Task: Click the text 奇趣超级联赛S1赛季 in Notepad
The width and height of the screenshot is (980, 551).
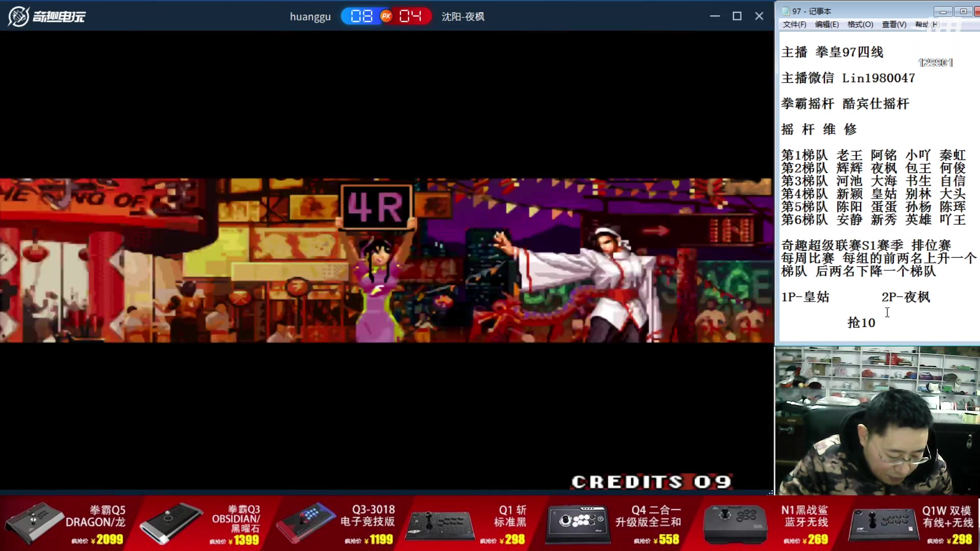Action: tap(842, 245)
